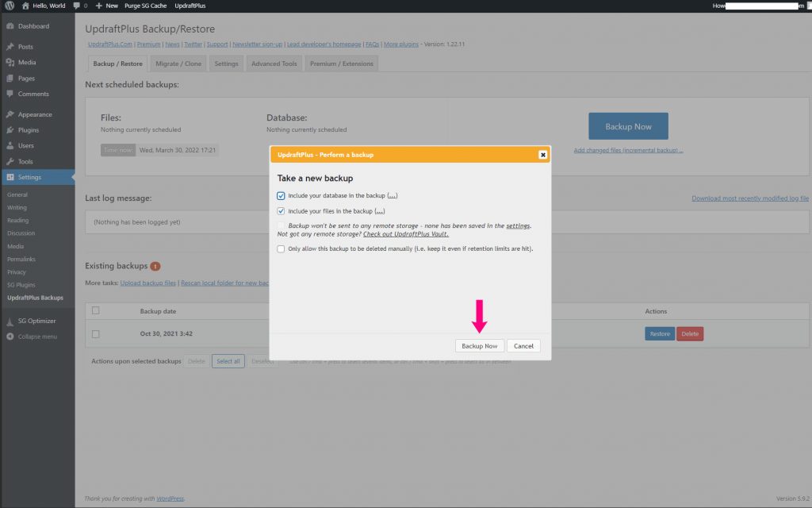The image size is (812, 508).
Task: Open the Premium / Extensions tab
Action: [341, 63]
